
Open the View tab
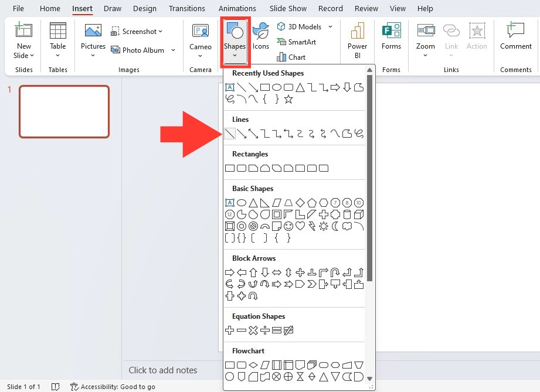point(398,9)
